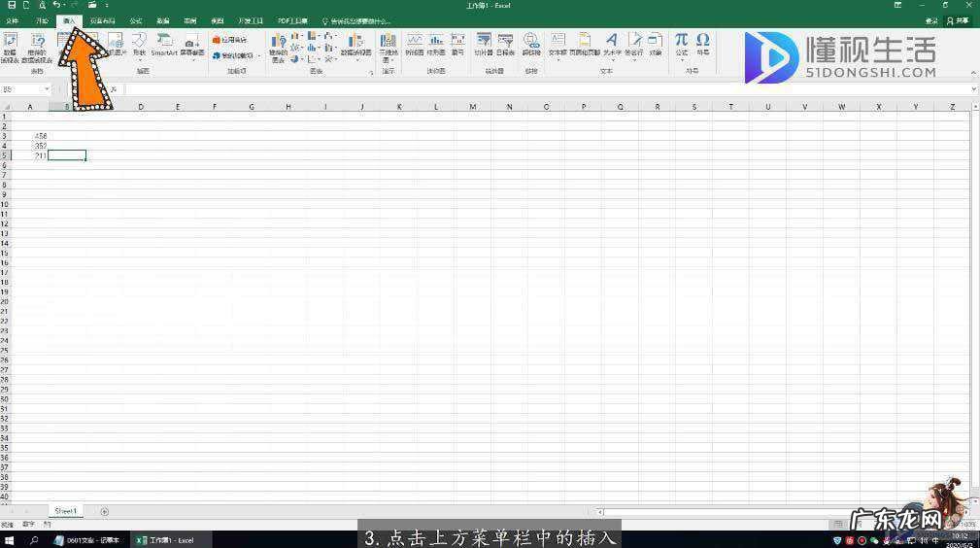The height and width of the screenshot is (548, 980).
Task: Undo the last action
Action: tap(56, 5)
